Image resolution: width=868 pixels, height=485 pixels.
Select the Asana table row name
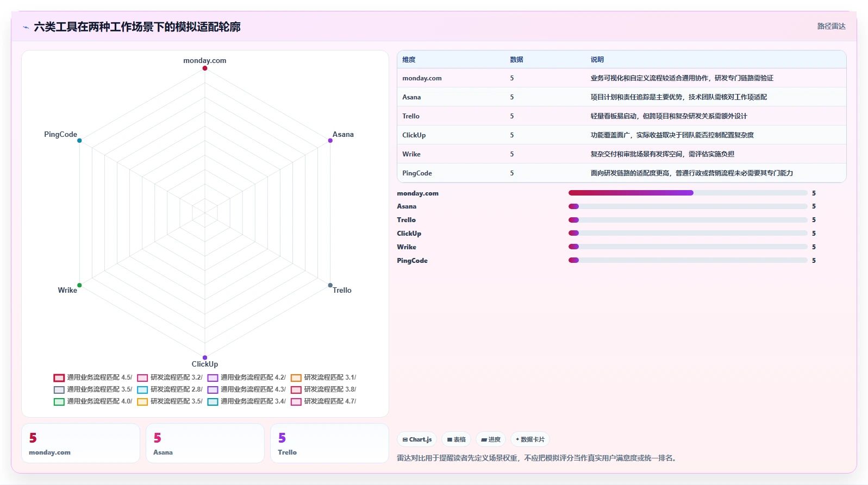tap(411, 97)
